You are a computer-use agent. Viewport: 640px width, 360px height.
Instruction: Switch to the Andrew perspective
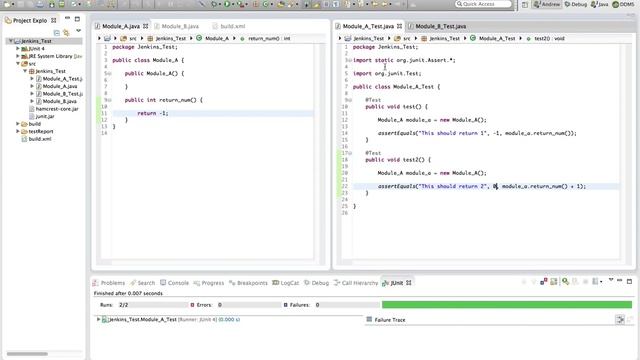547,4
